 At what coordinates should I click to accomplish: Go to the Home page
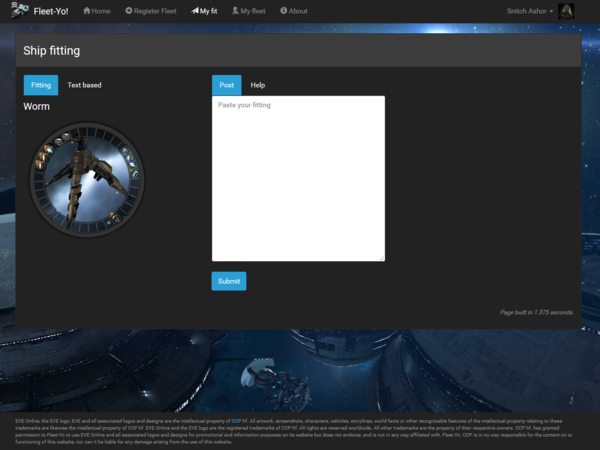(x=97, y=11)
